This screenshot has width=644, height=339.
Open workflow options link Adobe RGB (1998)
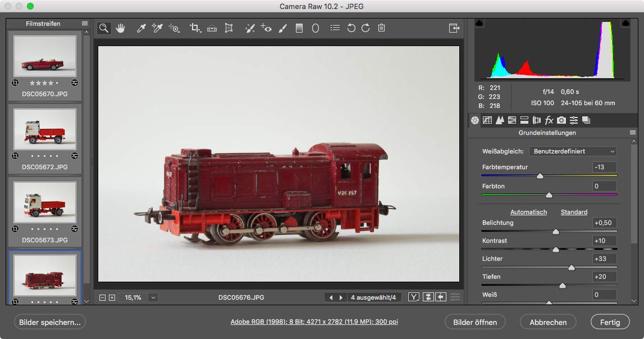pyautogui.click(x=314, y=322)
